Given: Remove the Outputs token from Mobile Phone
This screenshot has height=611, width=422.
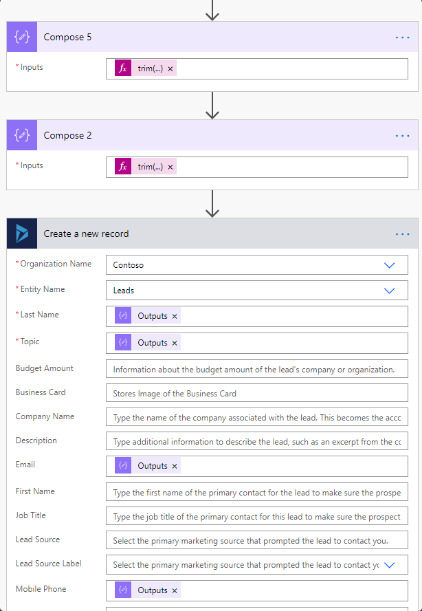Looking at the screenshot, I should pos(175,591).
